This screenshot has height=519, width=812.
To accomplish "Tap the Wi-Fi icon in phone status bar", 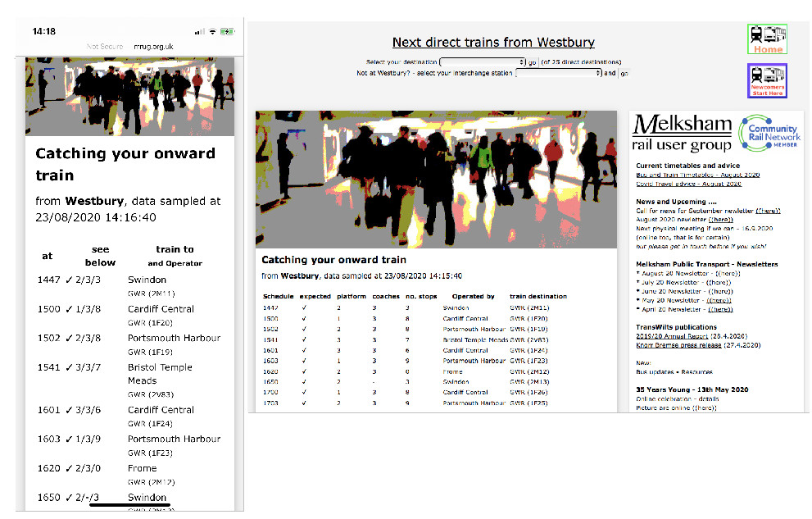I will [213, 31].
